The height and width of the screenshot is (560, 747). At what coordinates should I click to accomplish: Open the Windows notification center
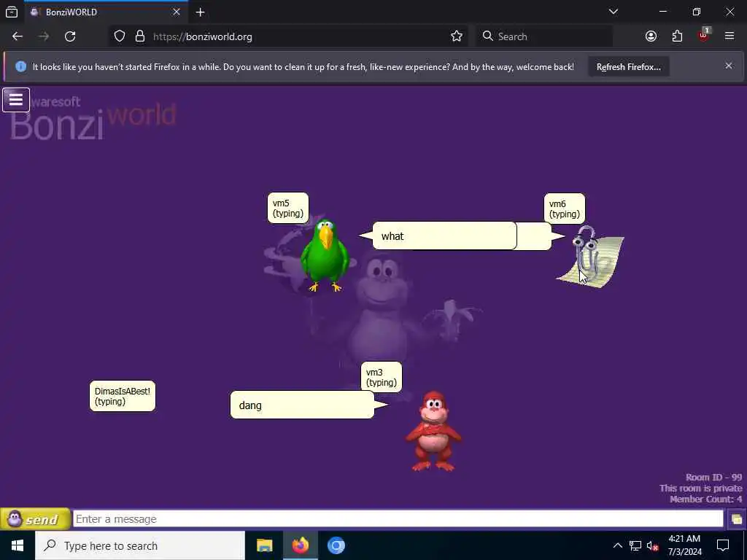723,545
